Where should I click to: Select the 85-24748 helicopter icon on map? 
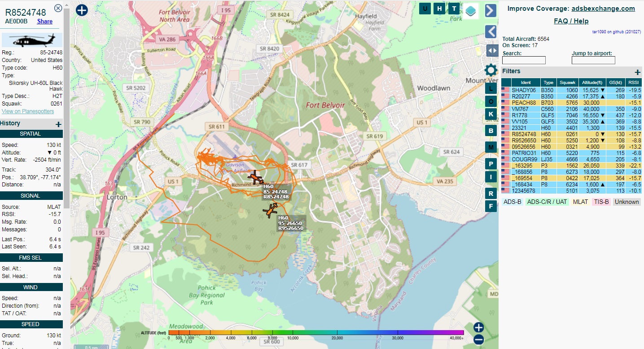[256, 178]
